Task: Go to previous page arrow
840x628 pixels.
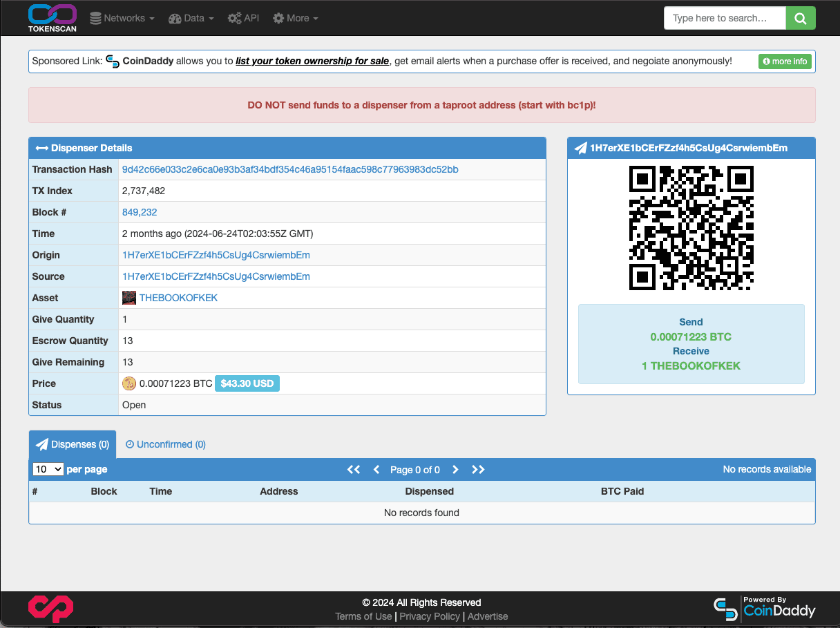Action: point(376,469)
